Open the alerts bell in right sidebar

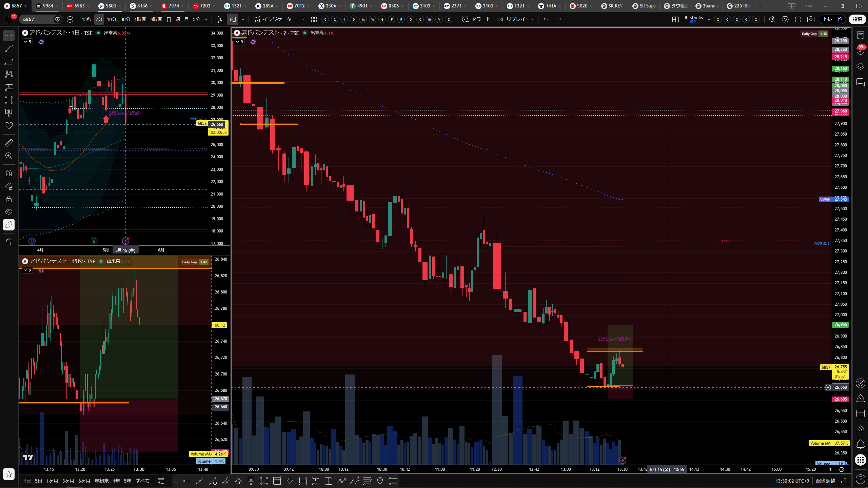(x=860, y=444)
